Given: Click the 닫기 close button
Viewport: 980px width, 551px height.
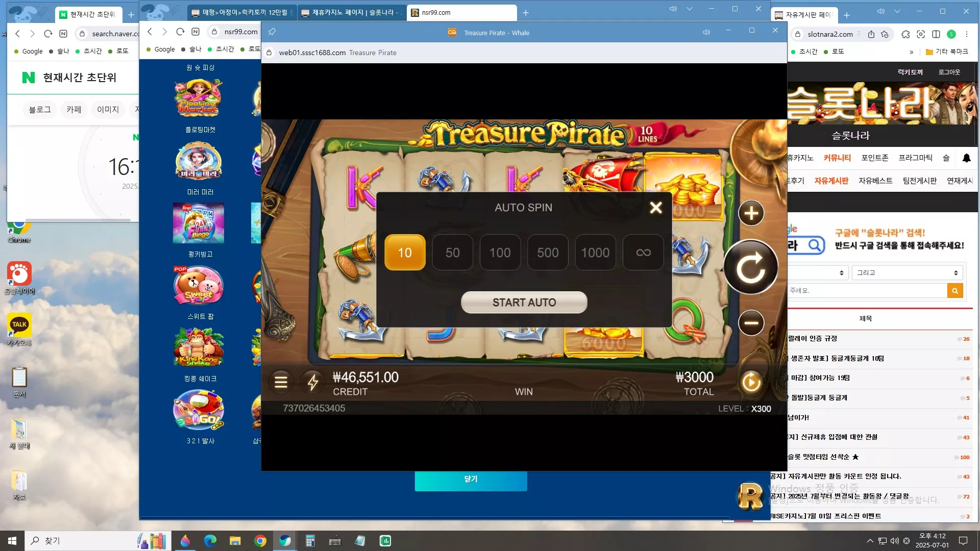Looking at the screenshot, I should (471, 481).
